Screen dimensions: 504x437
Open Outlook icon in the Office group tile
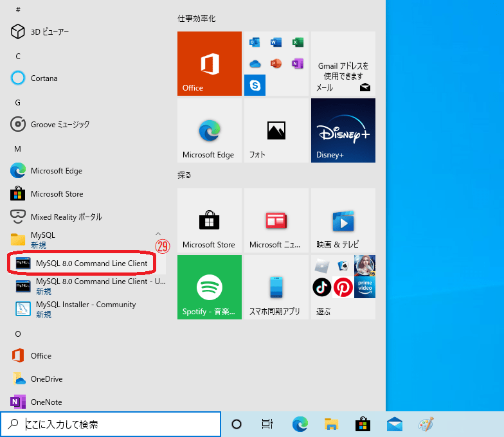255,42
